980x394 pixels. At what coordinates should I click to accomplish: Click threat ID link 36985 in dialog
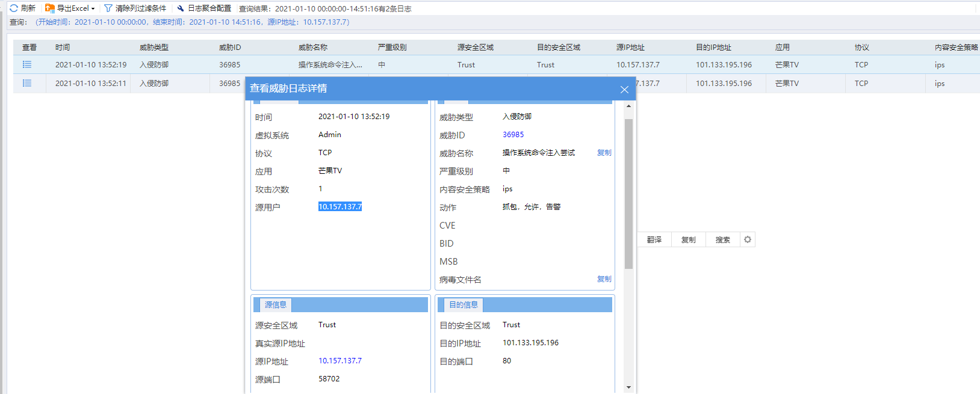tap(513, 135)
